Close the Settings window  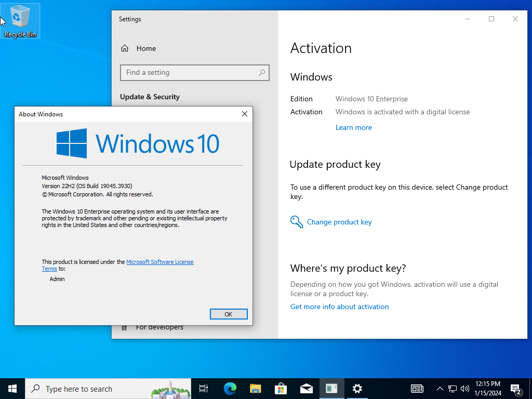[x=515, y=19]
